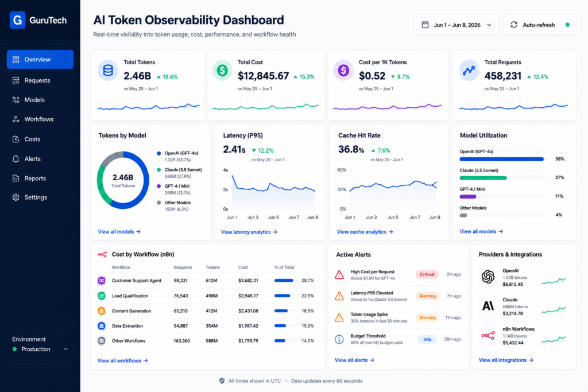This screenshot has height=392, width=588.
Task: Open View all workflows link
Action: coord(123,360)
